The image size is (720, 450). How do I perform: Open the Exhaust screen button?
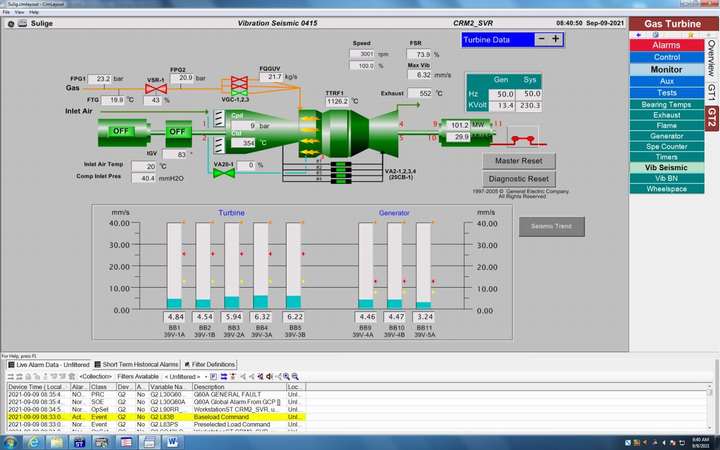pos(666,115)
